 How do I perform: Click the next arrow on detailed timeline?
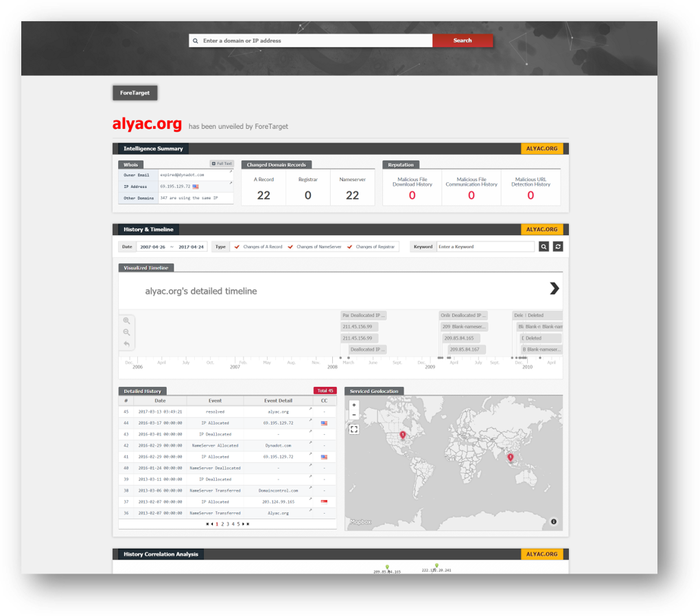pos(554,288)
